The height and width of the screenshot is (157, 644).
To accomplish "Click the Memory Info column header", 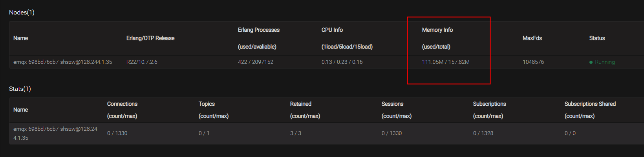I will (x=437, y=30).
